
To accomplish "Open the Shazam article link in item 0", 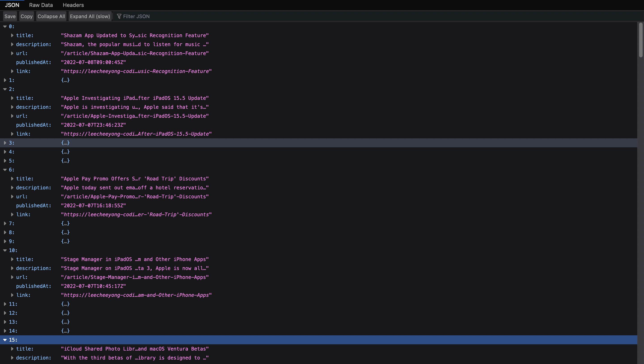I will coord(136,71).
